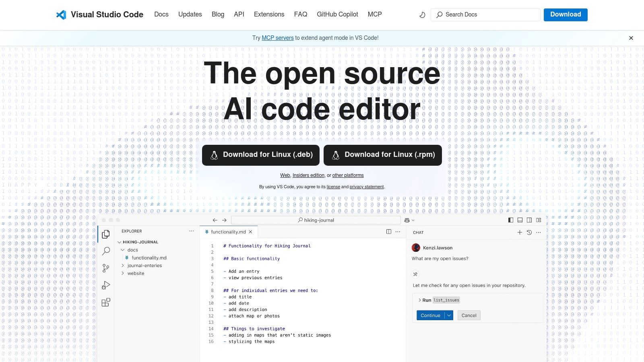Click the Search Docs field

(x=485, y=15)
